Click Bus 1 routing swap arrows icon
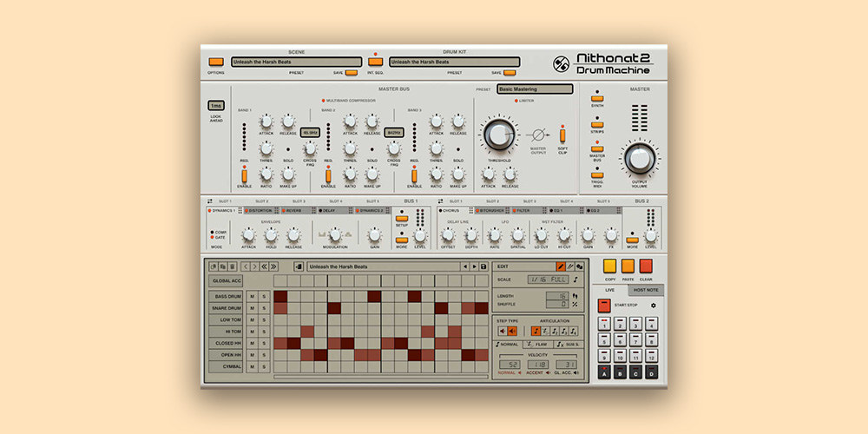This screenshot has width=868, height=434. [x=210, y=201]
